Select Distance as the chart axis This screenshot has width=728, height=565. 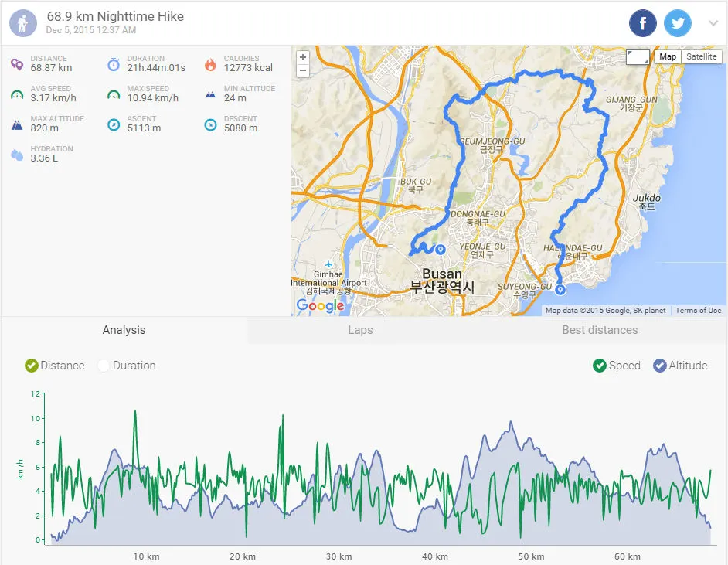31,366
